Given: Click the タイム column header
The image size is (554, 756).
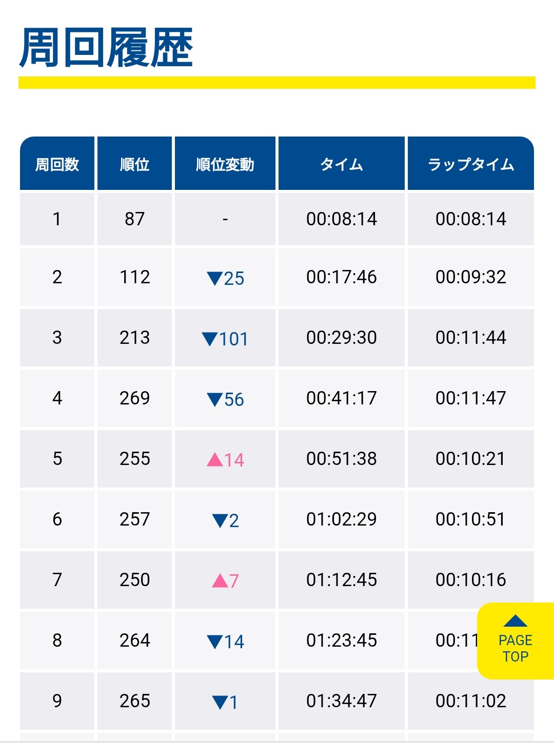Looking at the screenshot, I should 341,164.
